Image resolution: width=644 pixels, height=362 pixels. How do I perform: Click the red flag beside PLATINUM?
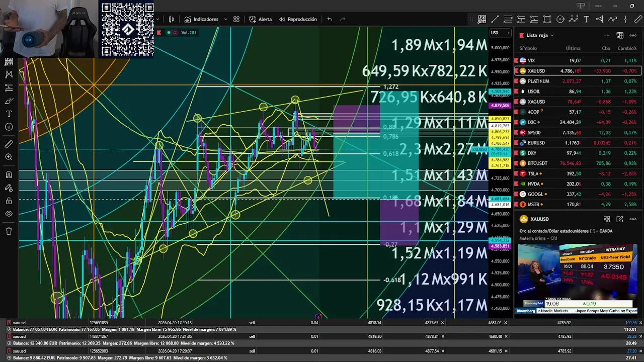[x=516, y=81]
